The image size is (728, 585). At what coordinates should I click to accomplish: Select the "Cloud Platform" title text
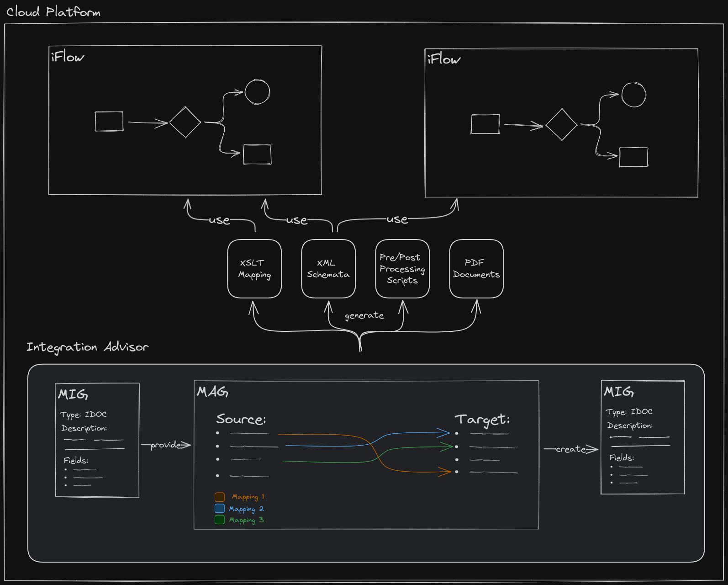(x=53, y=12)
